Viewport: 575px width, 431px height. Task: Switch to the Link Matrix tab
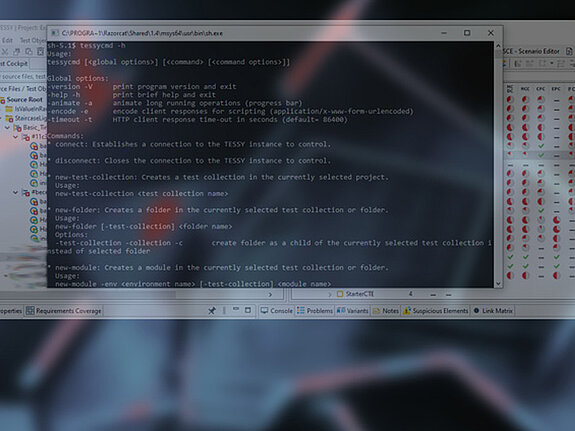tap(493, 311)
